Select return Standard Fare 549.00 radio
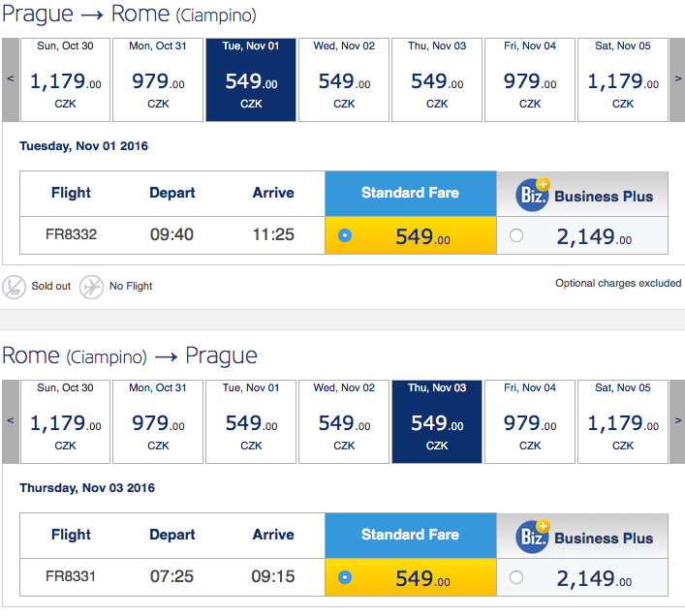 point(345,577)
